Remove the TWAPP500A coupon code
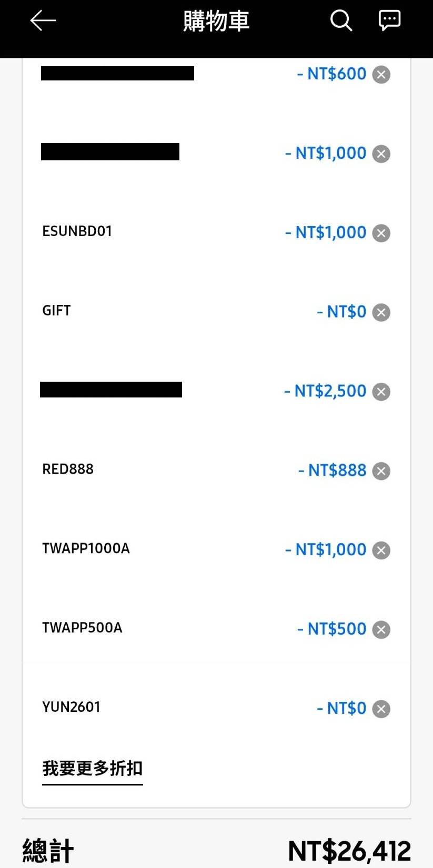Image resolution: width=433 pixels, height=868 pixels. click(x=381, y=630)
